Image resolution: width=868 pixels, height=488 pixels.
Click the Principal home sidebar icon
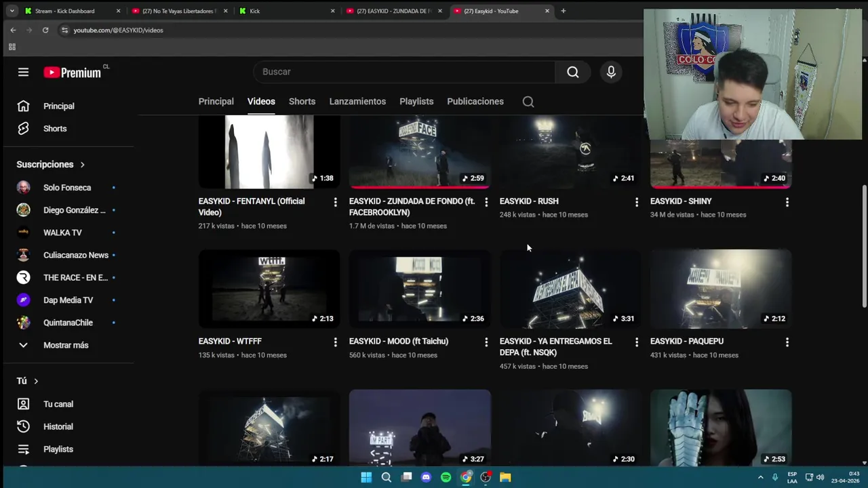coord(23,106)
